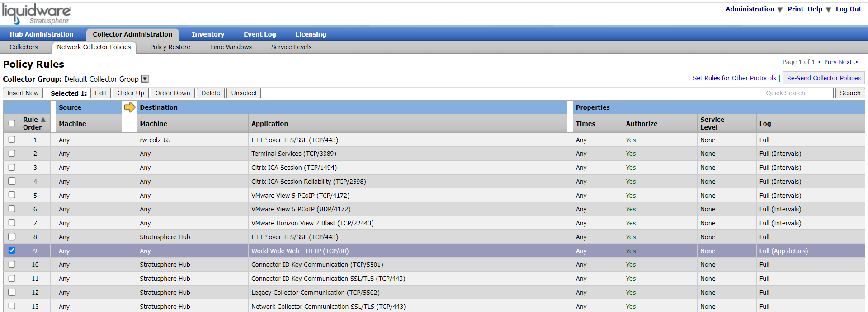The image size is (868, 312).
Task: Click the Rule Order sort arrow
Action: tap(43, 120)
